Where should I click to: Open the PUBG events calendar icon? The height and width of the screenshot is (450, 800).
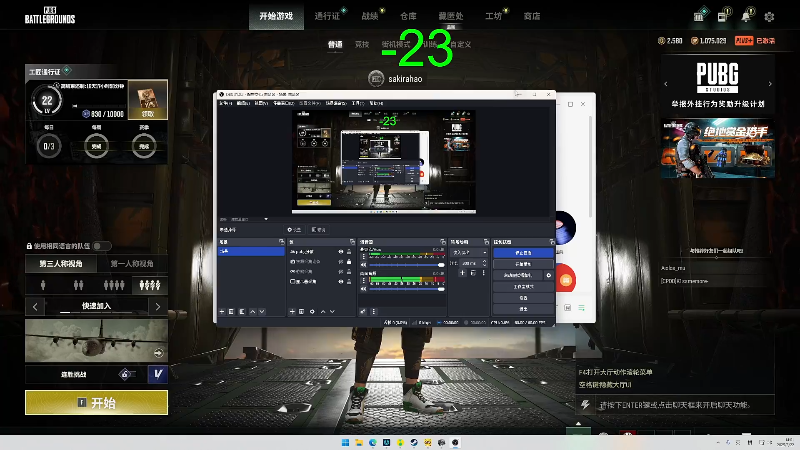coord(699,16)
